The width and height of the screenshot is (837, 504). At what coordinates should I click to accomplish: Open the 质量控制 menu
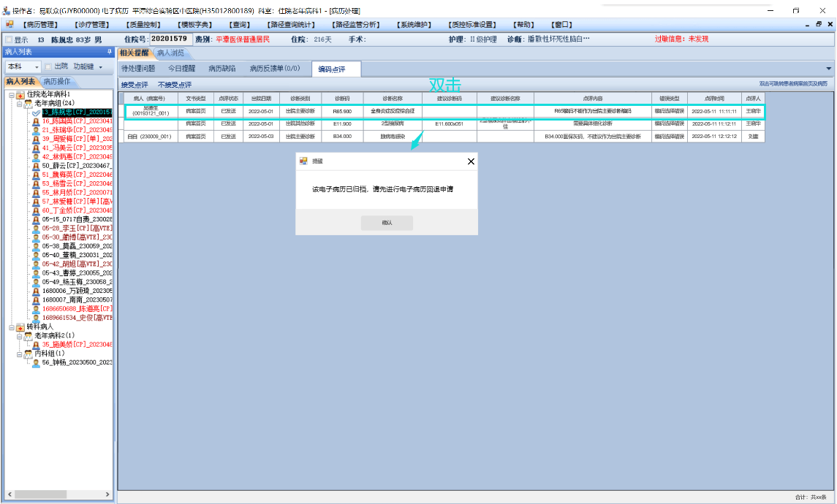click(x=143, y=25)
